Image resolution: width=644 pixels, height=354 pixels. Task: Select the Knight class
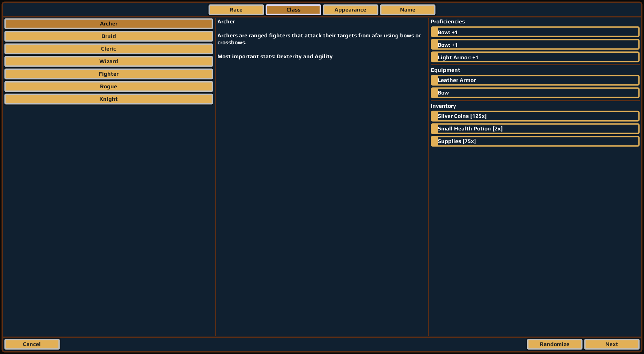click(x=109, y=99)
